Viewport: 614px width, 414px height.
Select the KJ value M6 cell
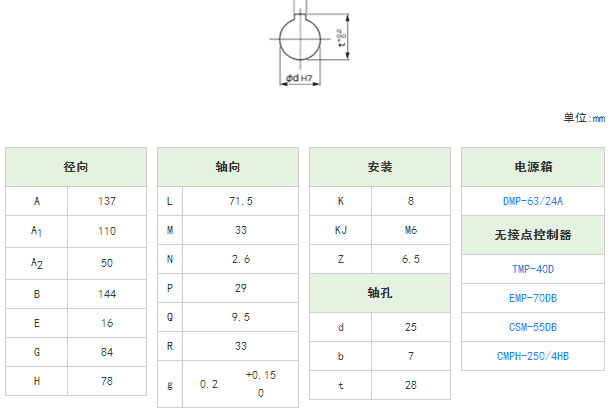pos(411,230)
